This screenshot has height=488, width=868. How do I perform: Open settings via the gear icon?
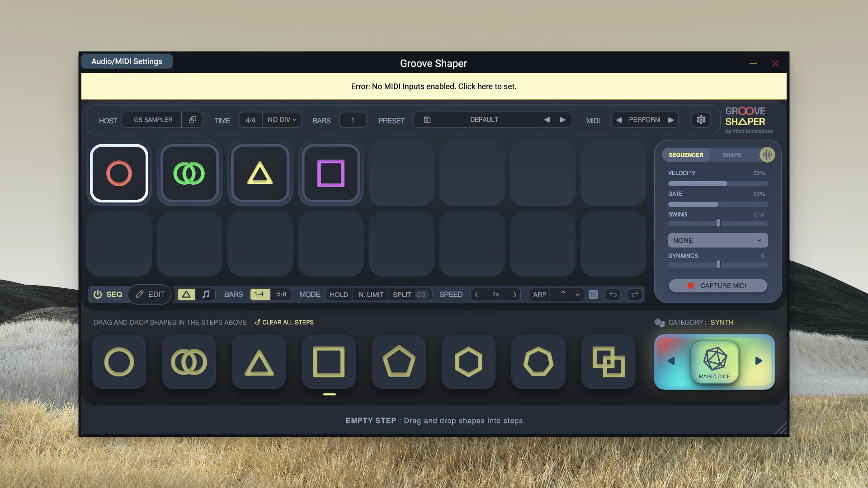[700, 120]
